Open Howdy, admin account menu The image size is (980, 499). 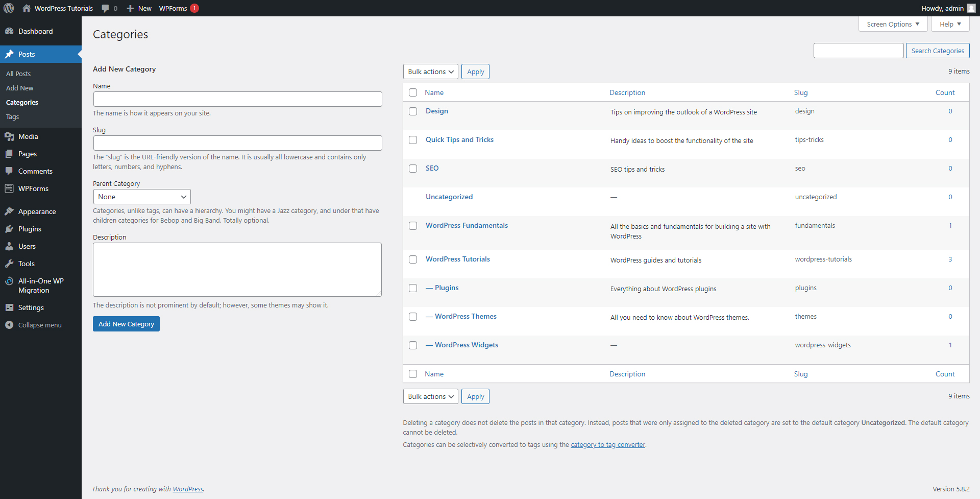point(948,8)
